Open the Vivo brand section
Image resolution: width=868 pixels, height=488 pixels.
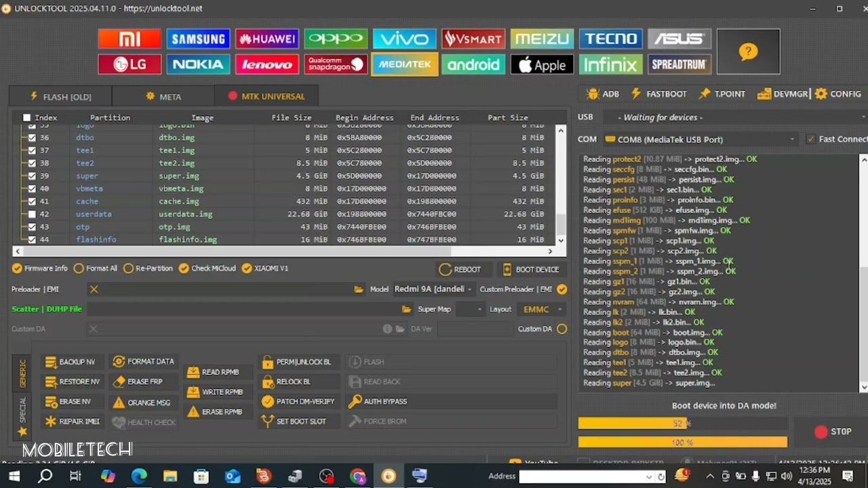(x=405, y=39)
